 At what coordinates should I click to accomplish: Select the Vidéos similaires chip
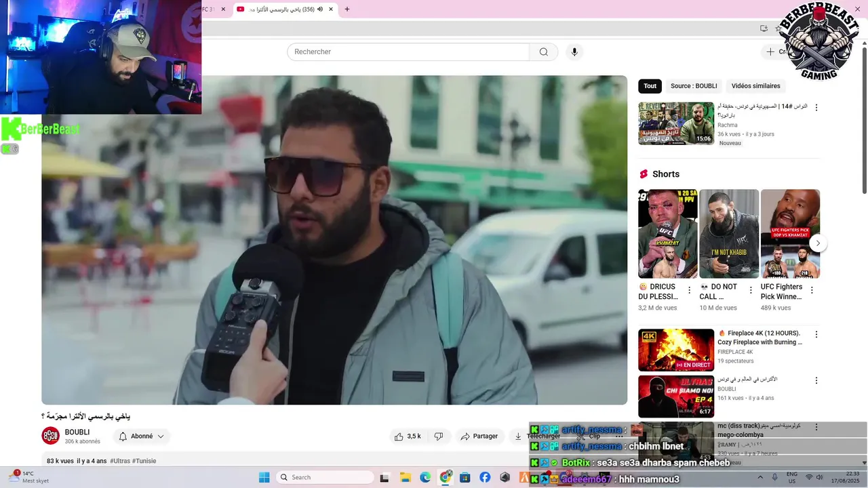click(755, 86)
